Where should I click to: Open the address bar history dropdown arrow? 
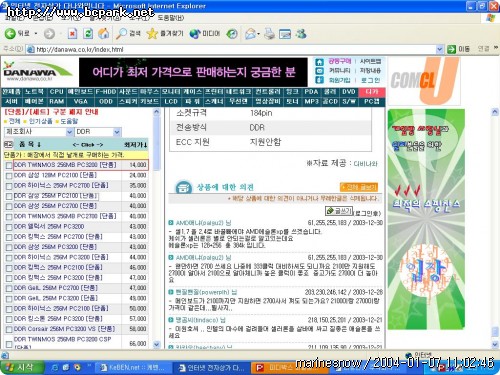(x=440, y=49)
